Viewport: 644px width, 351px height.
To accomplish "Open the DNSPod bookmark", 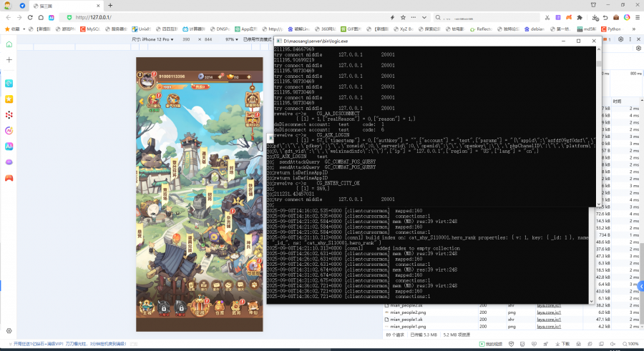I will tap(220, 29).
